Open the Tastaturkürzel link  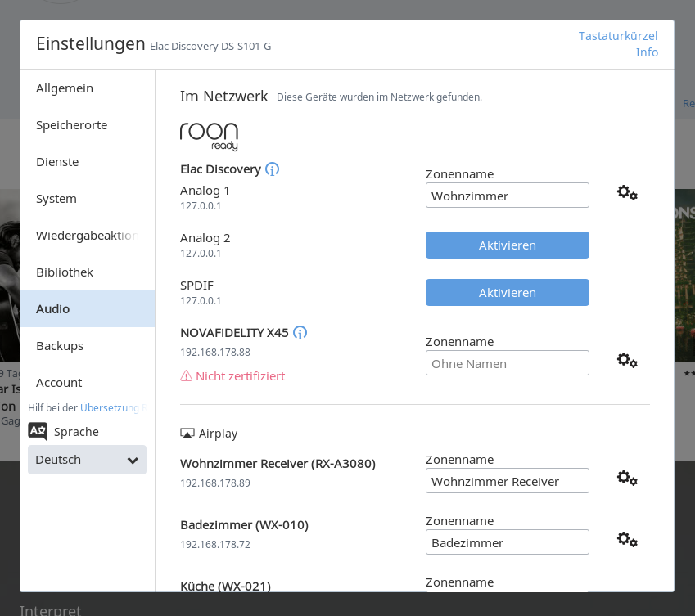(x=618, y=36)
